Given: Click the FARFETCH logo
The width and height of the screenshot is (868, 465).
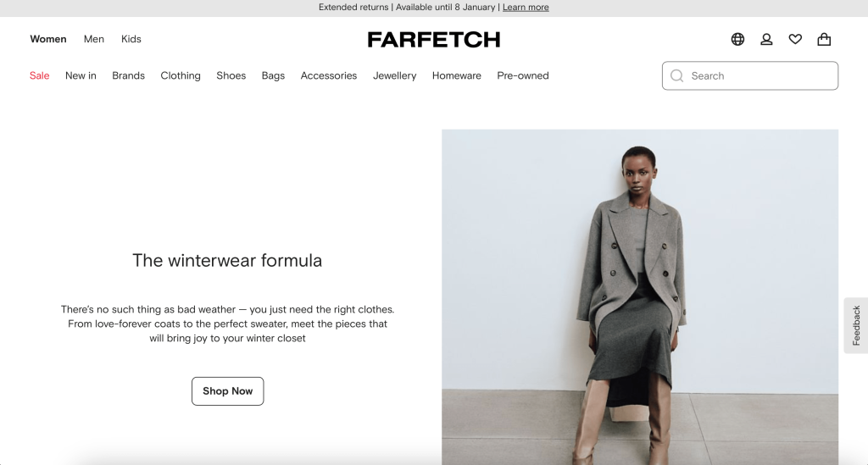Looking at the screenshot, I should [434, 39].
